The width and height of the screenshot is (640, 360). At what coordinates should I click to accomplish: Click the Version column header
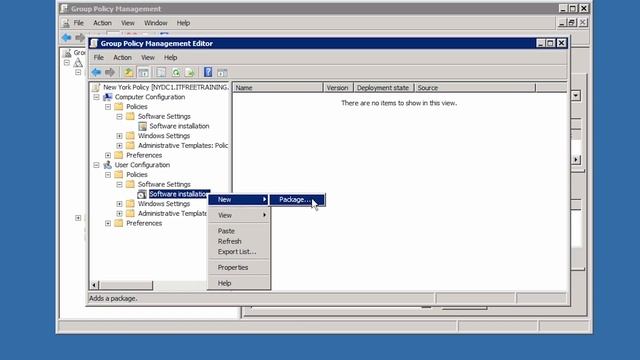pyautogui.click(x=338, y=88)
